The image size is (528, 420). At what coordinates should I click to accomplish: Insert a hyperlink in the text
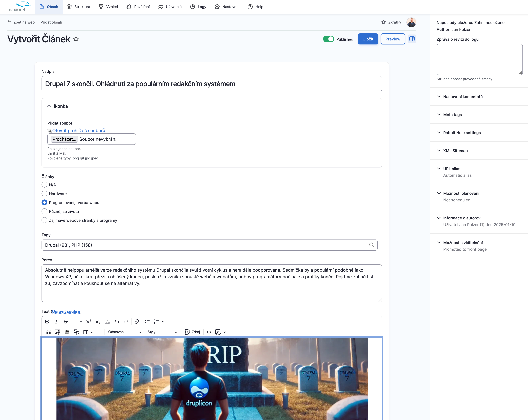pos(137,322)
